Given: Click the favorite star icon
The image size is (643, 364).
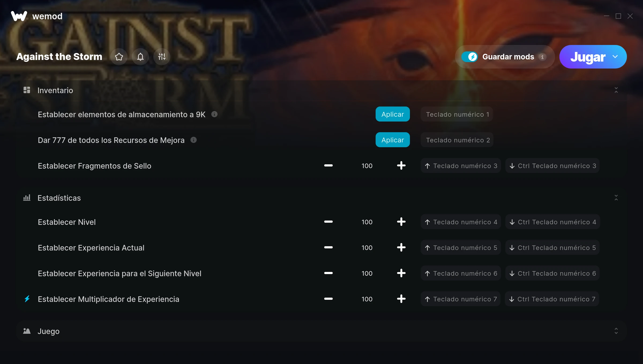Looking at the screenshot, I should coord(119,57).
